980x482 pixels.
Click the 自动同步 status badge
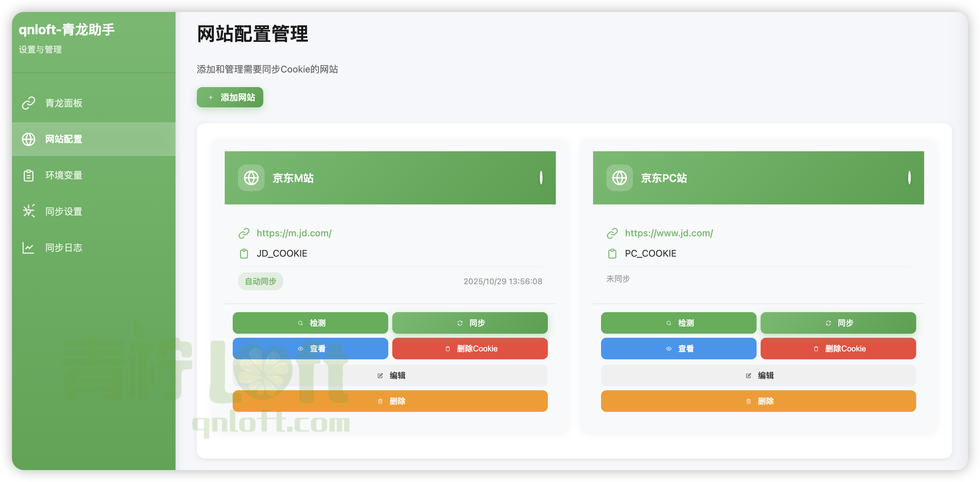point(260,281)
